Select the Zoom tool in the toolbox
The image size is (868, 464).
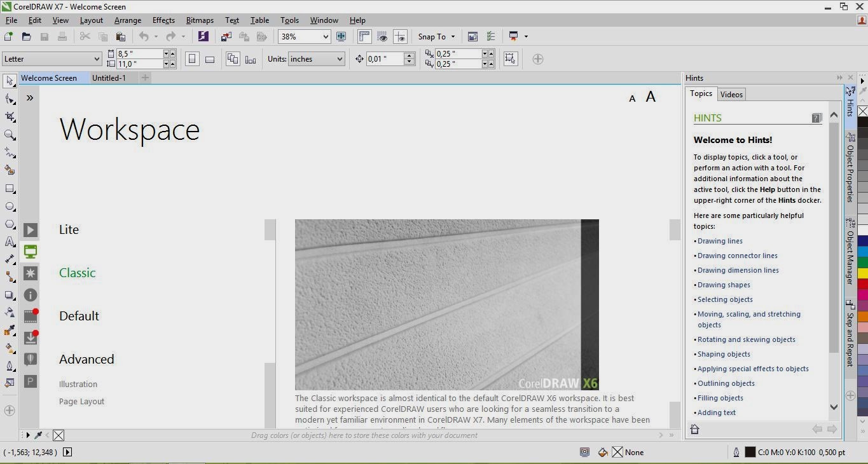[x=10, y=134]
